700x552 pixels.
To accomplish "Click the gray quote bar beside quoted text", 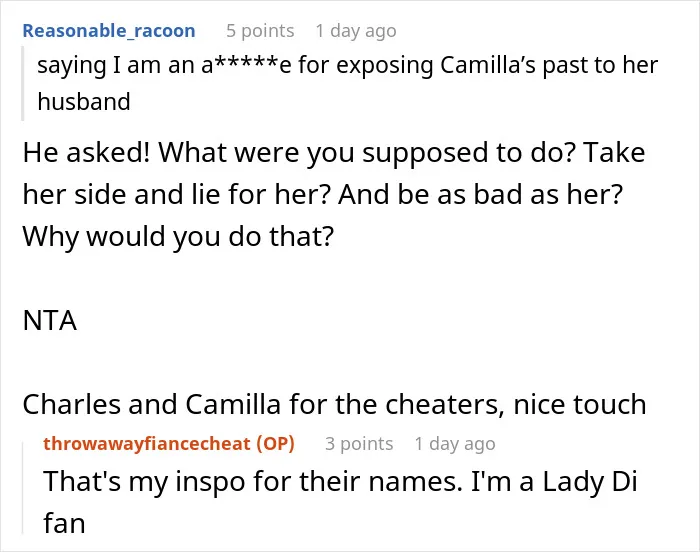I will (22, 83).
